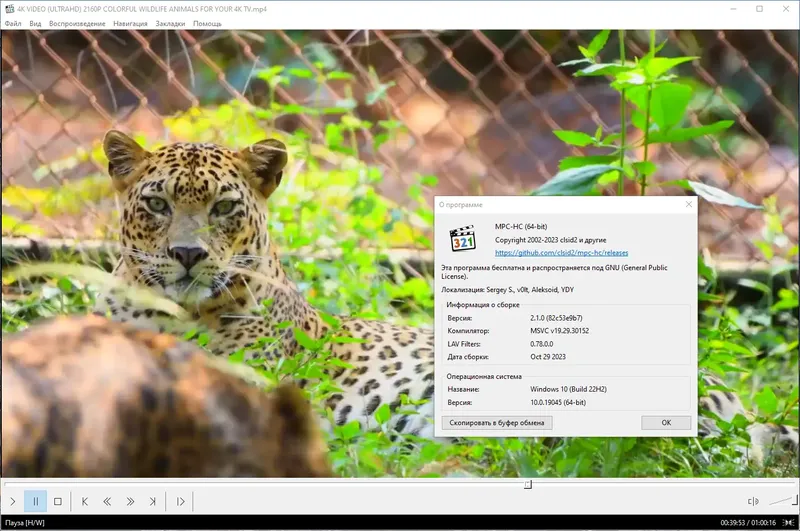Decrease playback speed rewind icon
Screen dimensions: 800x531
click(x=107, y=501)
